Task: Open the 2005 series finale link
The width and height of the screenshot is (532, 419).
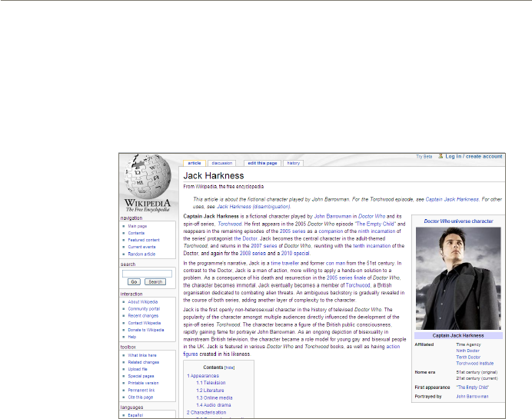Action: click(x=347, y=278)
